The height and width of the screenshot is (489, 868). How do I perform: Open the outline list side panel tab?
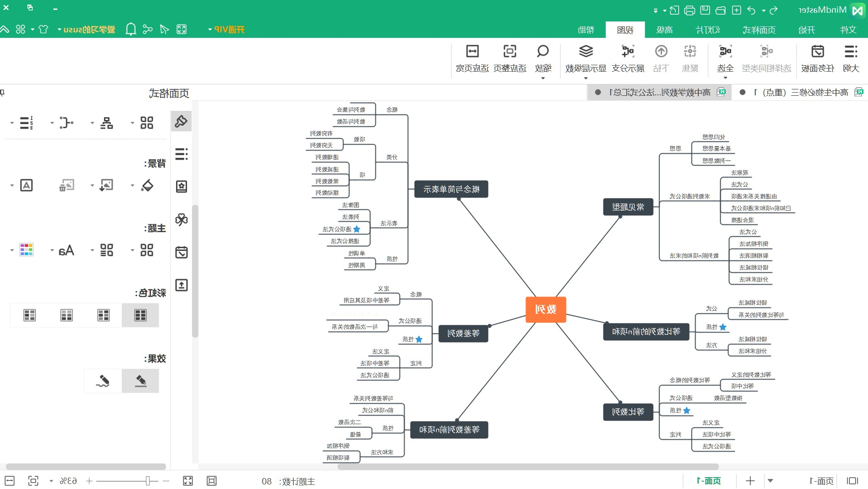pyautogui.click(x=182, y=154)
